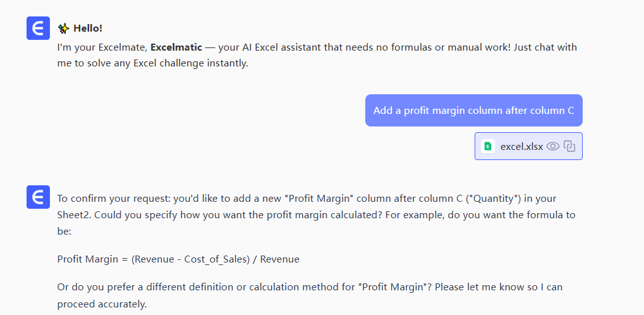Preview excel.xlsx with the eye icon
The image size is (644, 315).
(x=553, y=146)
